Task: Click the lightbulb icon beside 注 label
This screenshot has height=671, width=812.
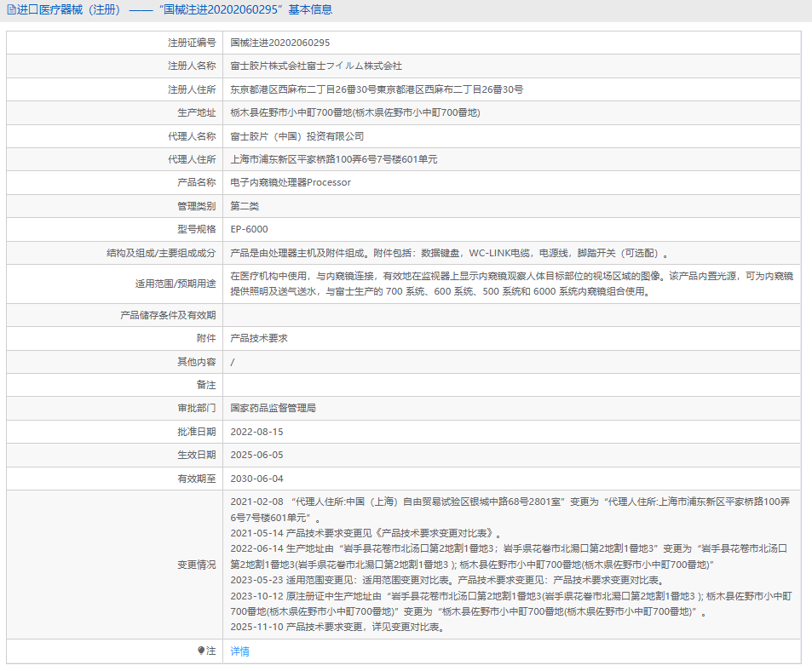Action: [x=201, y=651]
